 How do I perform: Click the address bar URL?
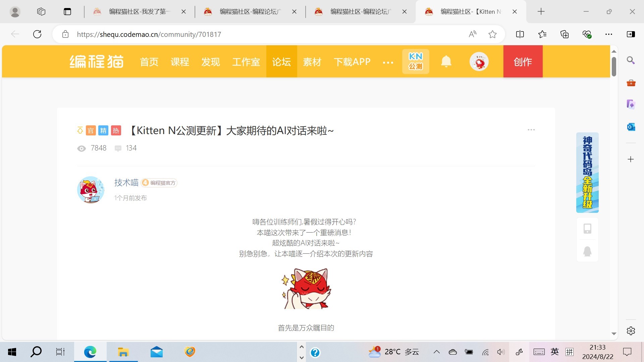tap(149, 34)
